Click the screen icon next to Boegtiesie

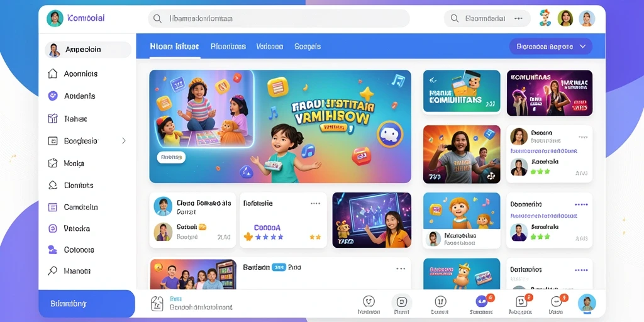pyautogui.click(x=53, y=141)
